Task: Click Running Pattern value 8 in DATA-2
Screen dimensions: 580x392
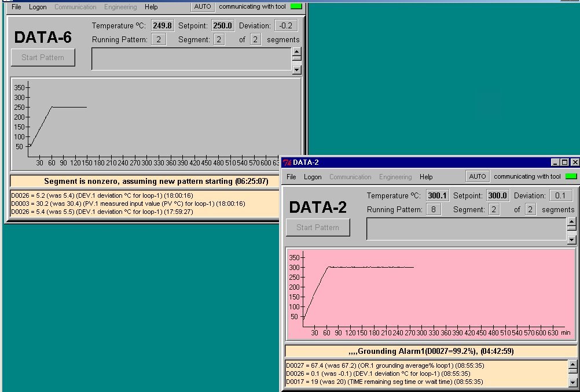Action: pos(434,209)
